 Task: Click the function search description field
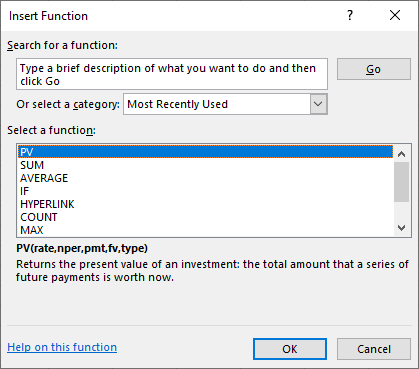tap(172, 74)
